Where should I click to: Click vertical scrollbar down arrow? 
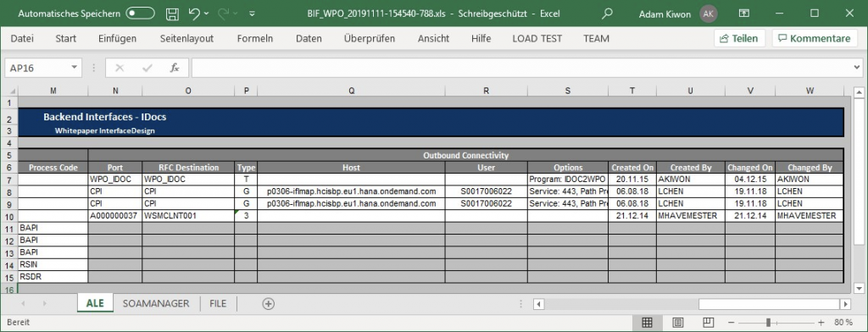click(x=859, y=288)
